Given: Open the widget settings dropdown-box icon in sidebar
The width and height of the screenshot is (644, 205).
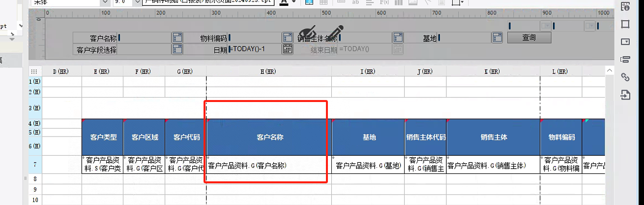Looking at the screenshot, I should click(x=625, y=42).
